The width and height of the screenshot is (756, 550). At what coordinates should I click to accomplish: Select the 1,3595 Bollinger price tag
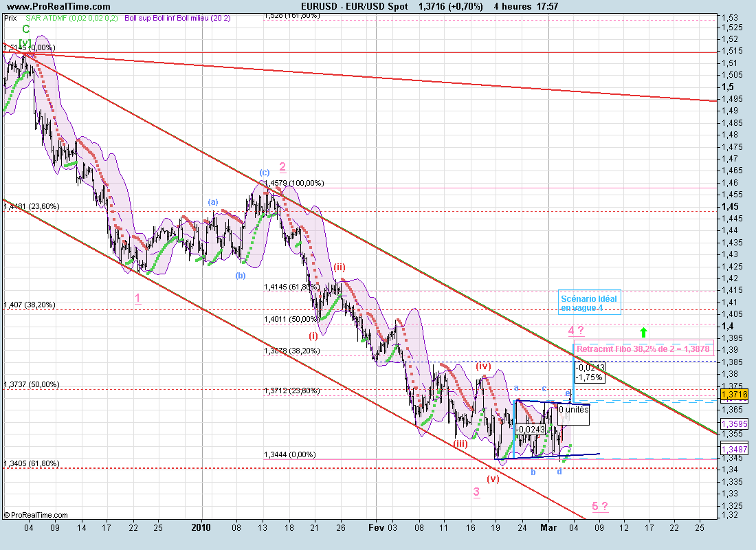(734, 424)
